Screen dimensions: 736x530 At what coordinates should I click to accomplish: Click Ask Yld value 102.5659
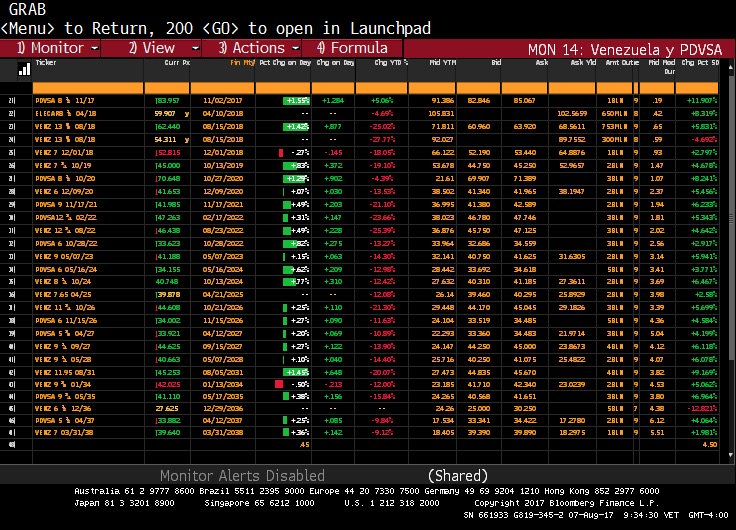pyautogui.click(x=572, y=114)
